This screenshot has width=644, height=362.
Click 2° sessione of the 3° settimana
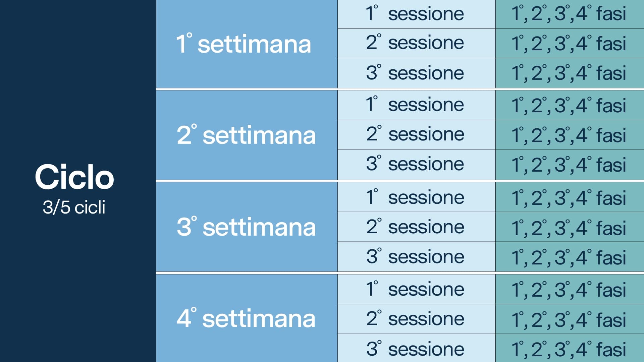pos(416,227)
